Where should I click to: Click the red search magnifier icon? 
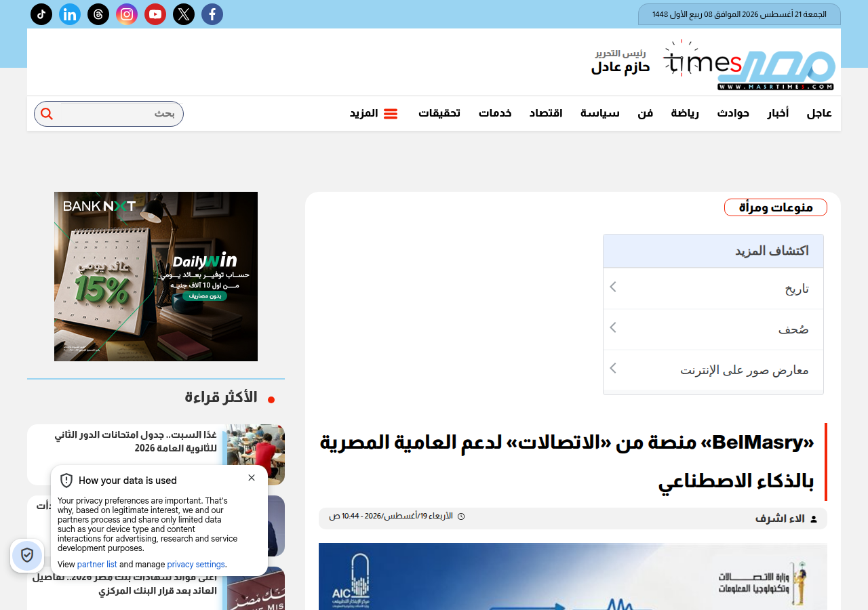pyautogui.click(x=47, y=114)
